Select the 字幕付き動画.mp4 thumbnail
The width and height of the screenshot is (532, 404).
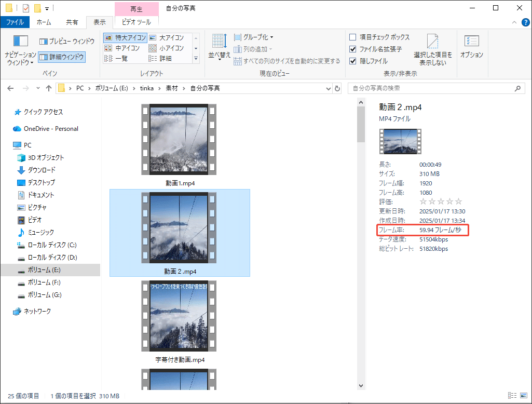179,316
